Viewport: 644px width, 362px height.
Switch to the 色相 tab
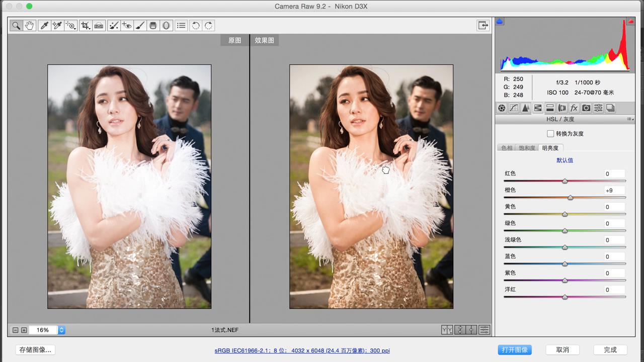506,148
